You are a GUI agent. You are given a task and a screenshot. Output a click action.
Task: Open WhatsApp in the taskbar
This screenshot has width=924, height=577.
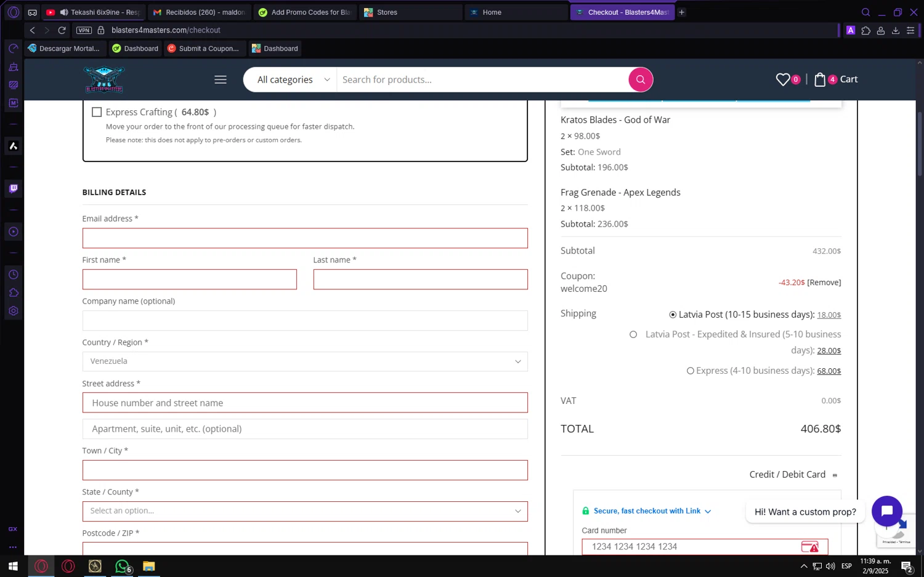[122, 566]
